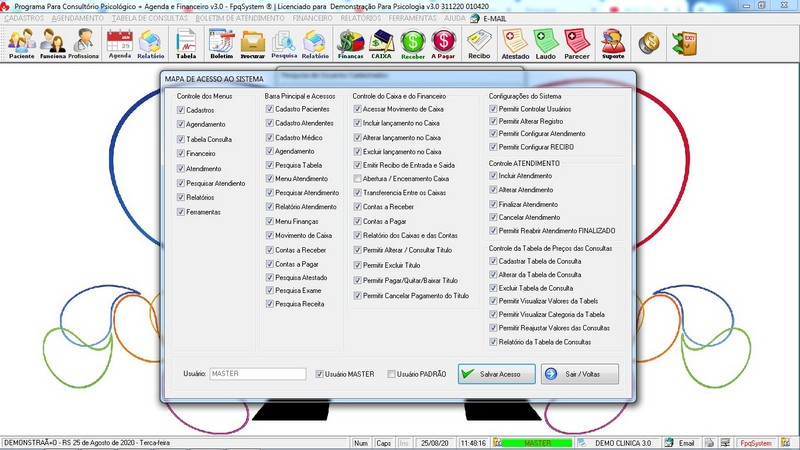The image size is (800, 450).
Task: Click the Usuário text field
Action: 257,374
